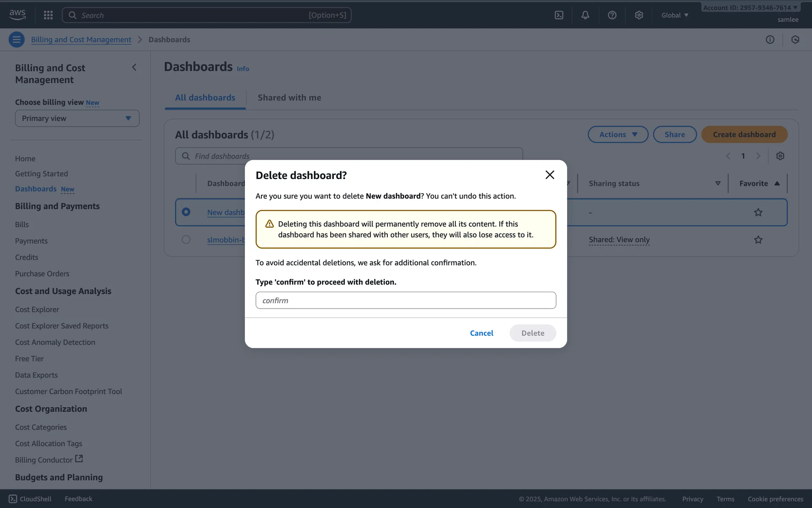812x508 pixels.
Task: Open the top bar settings gear
Action: tap(639, 15)
